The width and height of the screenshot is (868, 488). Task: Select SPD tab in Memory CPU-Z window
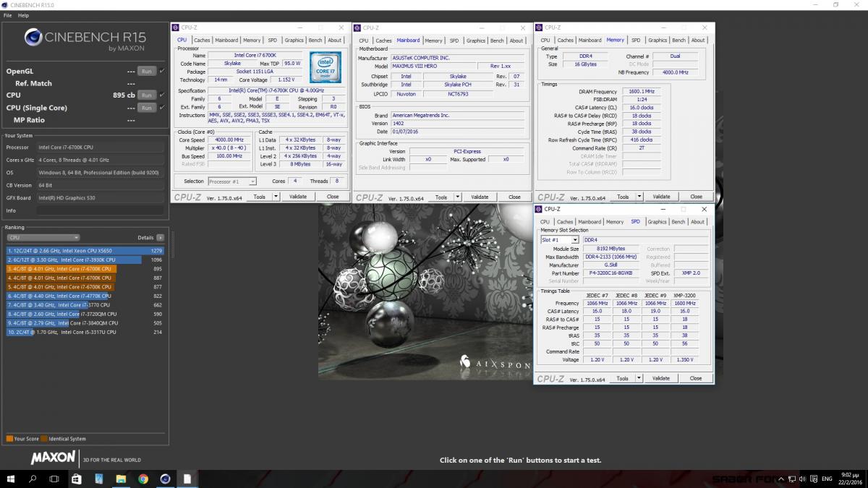pyautogui.click(x=635, y=40)
